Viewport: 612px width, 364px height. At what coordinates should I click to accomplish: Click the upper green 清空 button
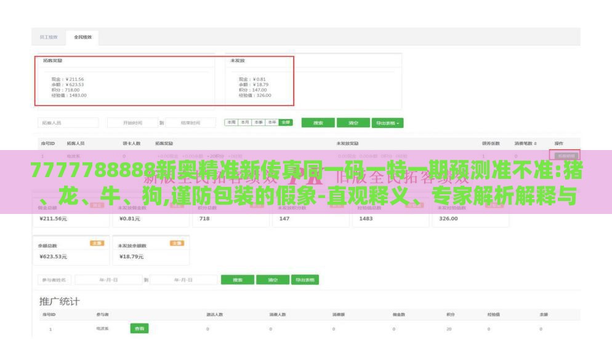click(353, 123)
